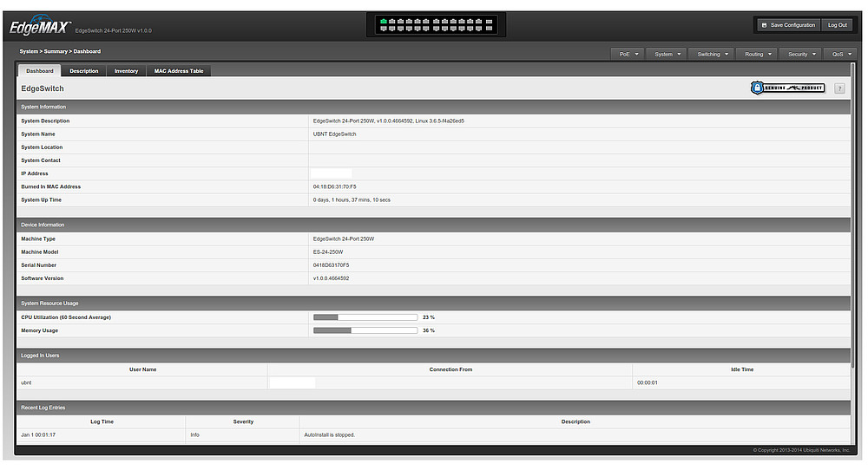Click the floppy icon in Save Configuration
This screenshot has height=470, width=868.
tap(764, 25)
